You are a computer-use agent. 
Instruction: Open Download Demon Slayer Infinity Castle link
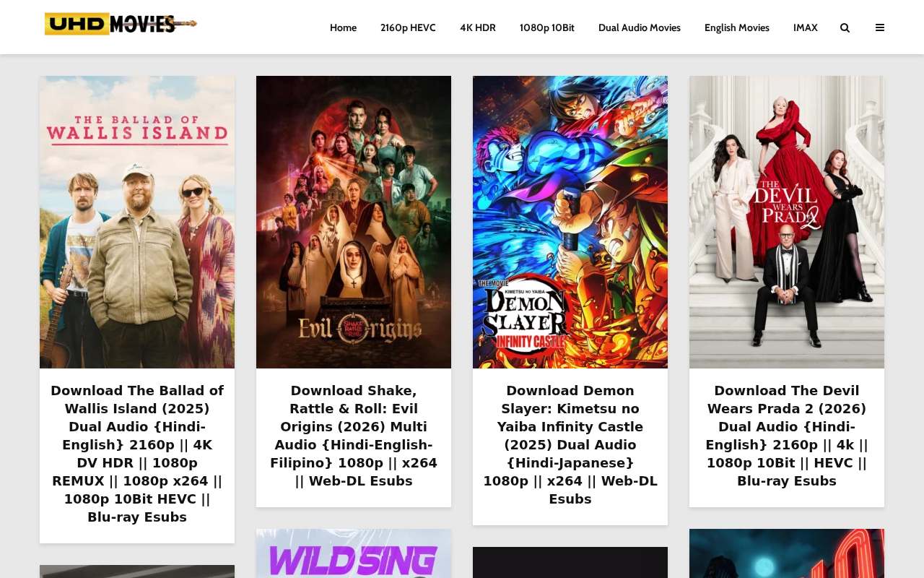point(570,445)
